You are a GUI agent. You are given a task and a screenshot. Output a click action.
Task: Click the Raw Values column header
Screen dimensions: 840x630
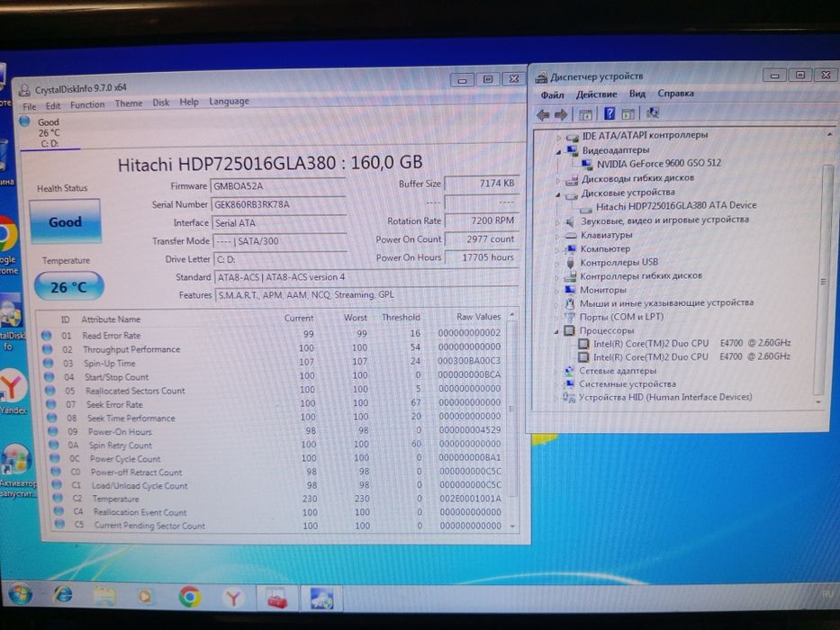pos(478,317)
